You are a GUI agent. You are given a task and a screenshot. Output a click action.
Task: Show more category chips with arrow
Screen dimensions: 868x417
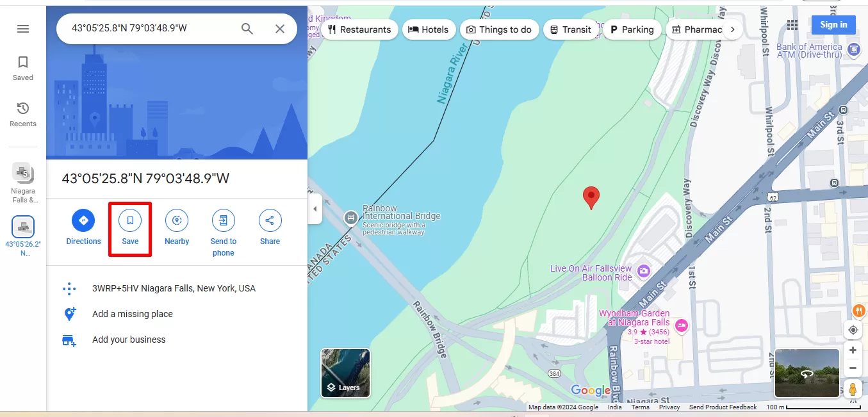pyautogui.click(x=733, y=29)
